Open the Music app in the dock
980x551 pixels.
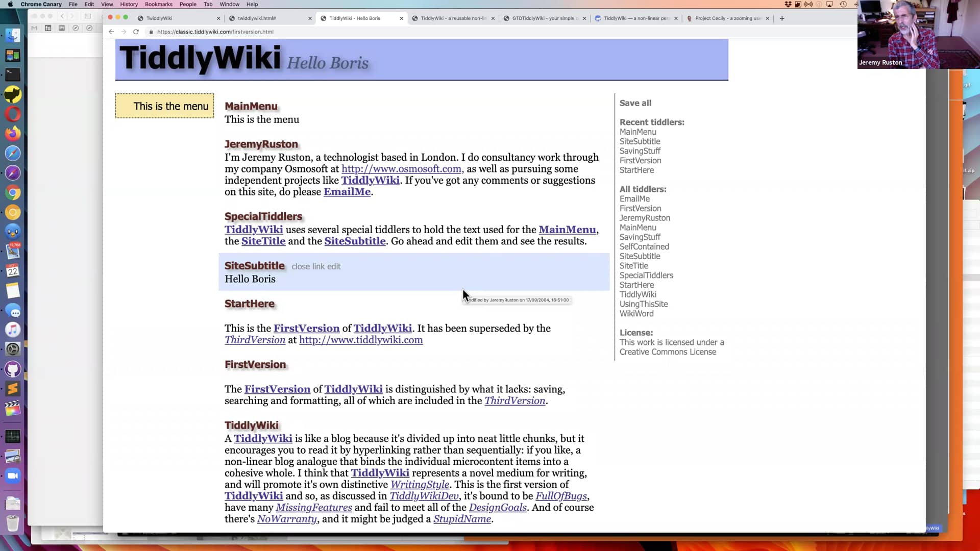click(13, 330)
